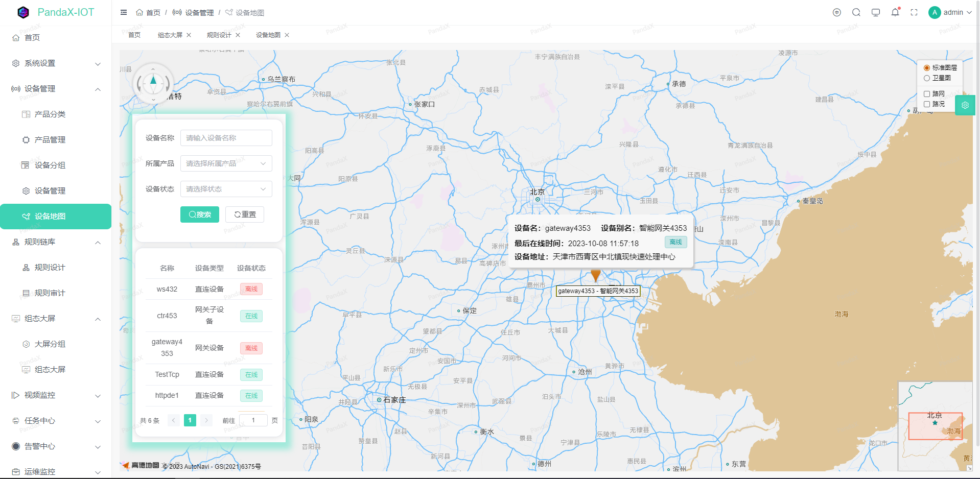This screenshot has height=479, width=980.
Task: Open 规则审计 in sidebar
Action: pos(56,293)
